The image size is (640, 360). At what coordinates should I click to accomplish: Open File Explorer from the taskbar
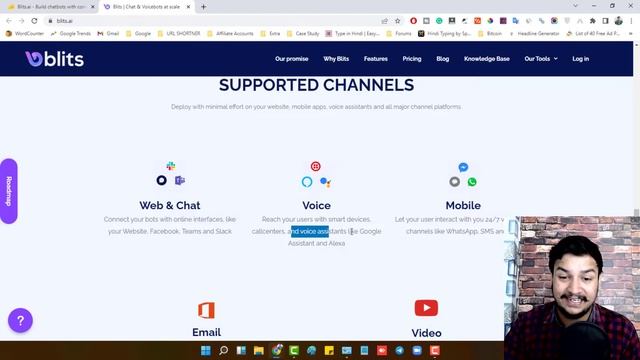click(258, 351)
